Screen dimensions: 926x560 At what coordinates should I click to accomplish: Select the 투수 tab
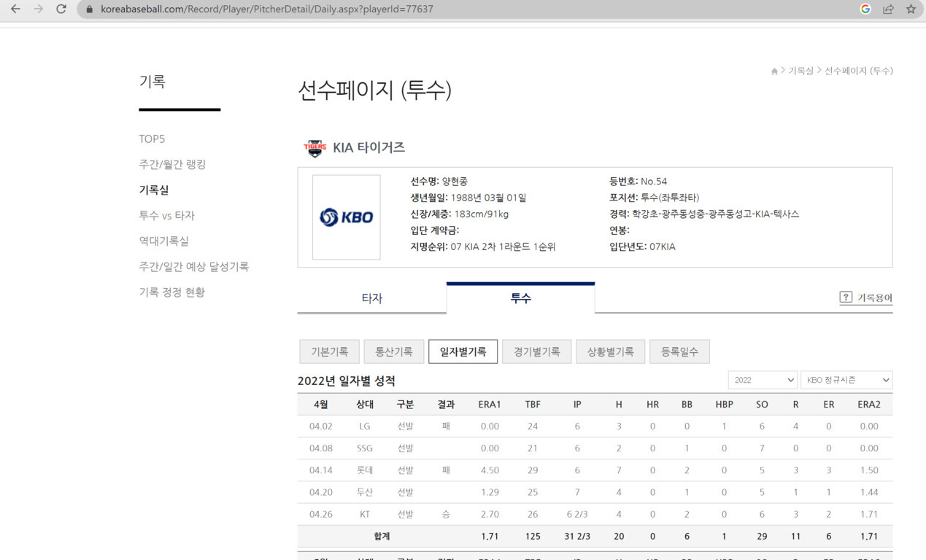520,297
